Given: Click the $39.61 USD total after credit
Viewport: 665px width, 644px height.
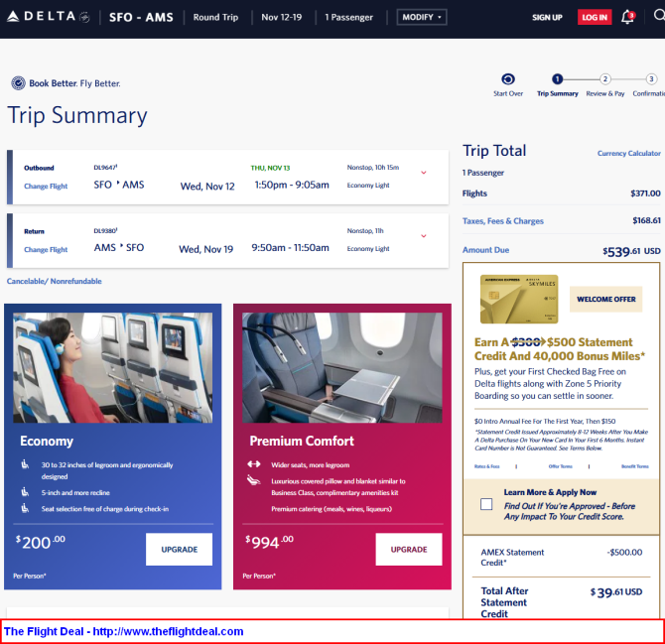Looking at the screenshot, I should click(616, 592).
